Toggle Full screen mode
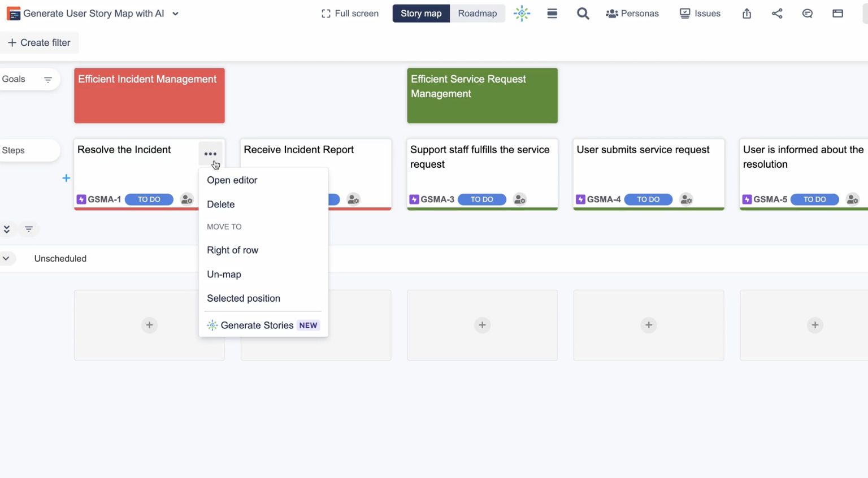 tap(350, 14)
